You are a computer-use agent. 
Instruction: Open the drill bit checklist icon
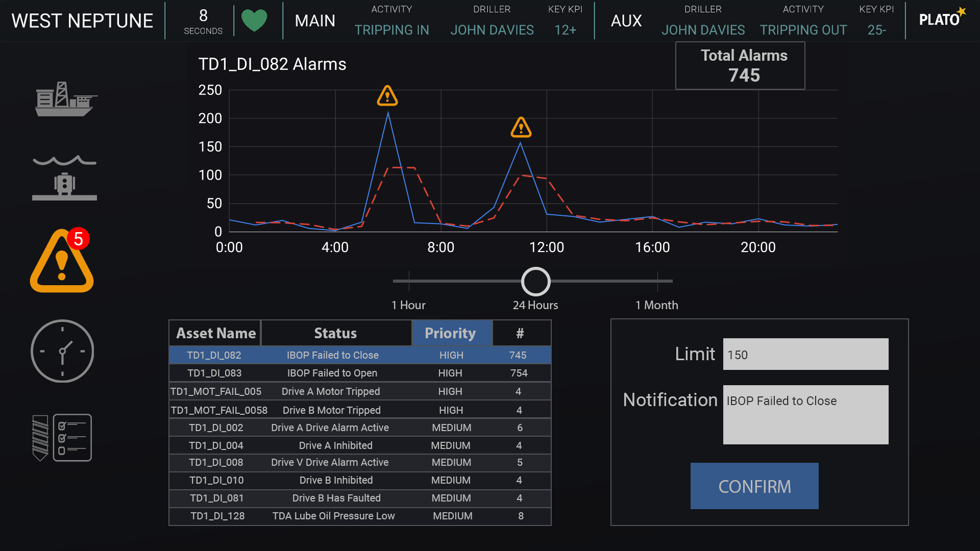[62, 438]
